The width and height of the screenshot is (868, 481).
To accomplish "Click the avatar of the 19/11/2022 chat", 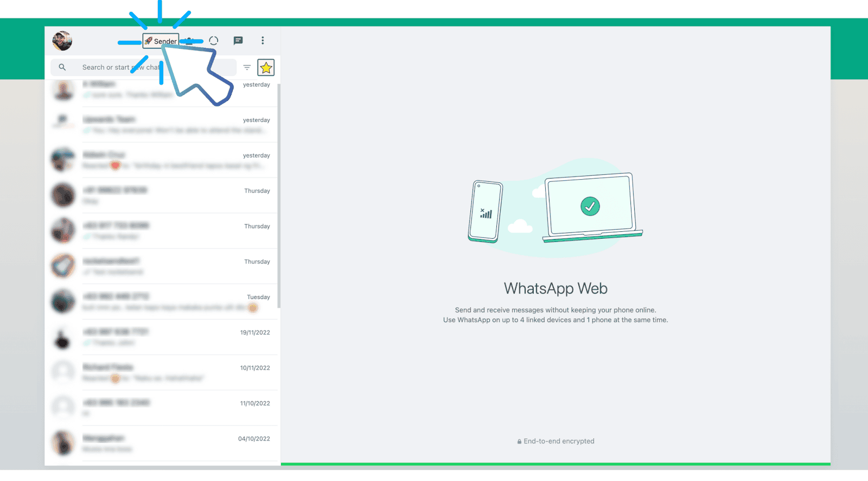I will pos(63,337).
